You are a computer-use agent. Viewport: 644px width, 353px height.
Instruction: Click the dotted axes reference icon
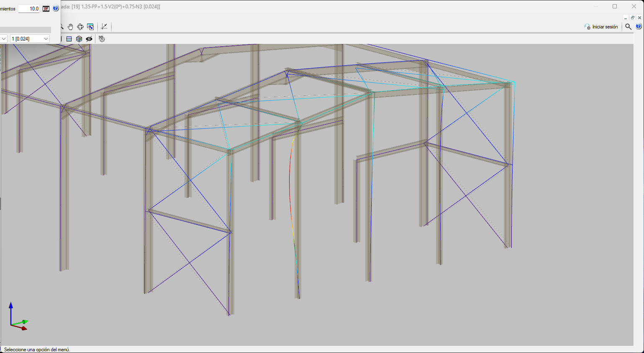pyautogui.click(x=104, y=27)
